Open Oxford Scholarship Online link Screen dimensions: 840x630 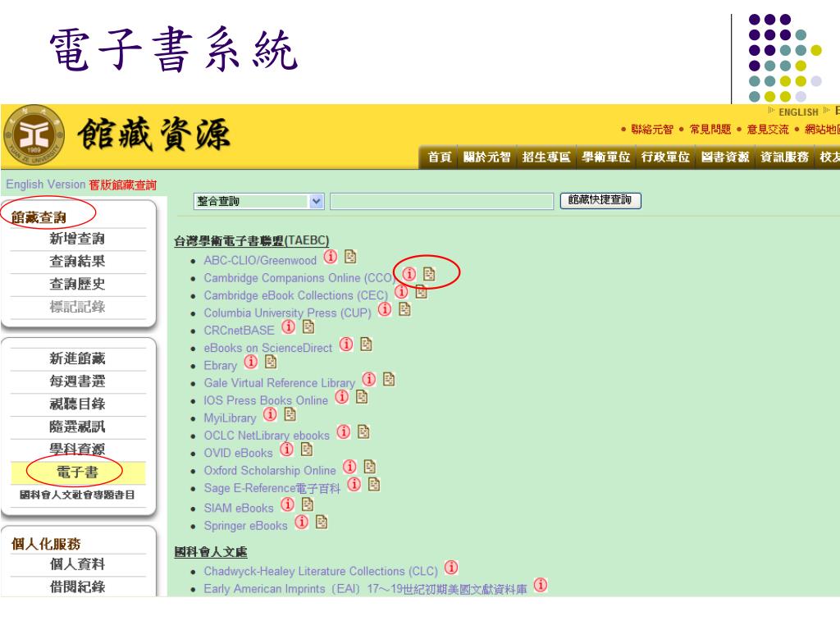[270, 471]
